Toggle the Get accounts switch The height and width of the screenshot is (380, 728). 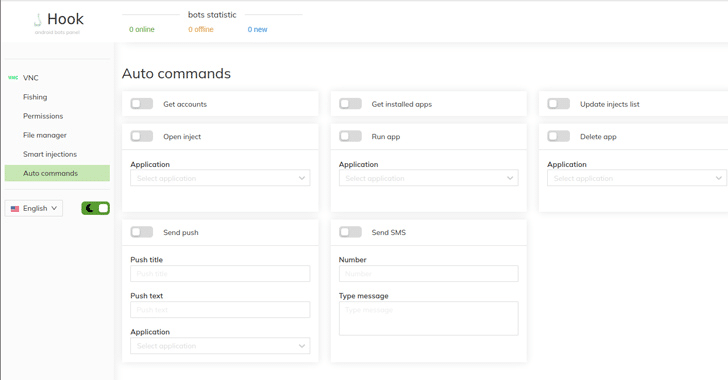click(142, 104)
